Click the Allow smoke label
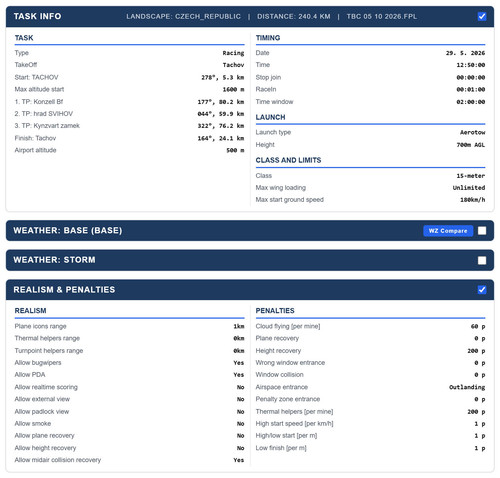Viewport: 500px width, 478px height. tap(33, 424)
